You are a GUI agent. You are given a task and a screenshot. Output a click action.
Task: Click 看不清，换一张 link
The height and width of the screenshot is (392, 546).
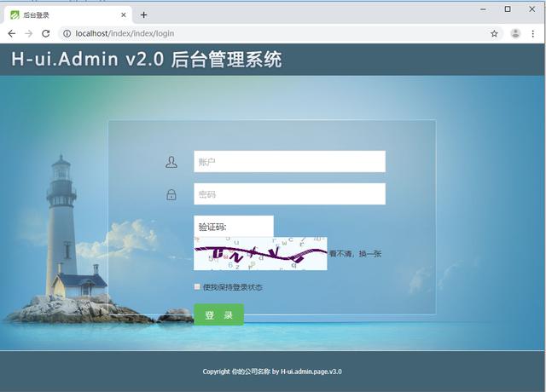click(x=355, y=254)
